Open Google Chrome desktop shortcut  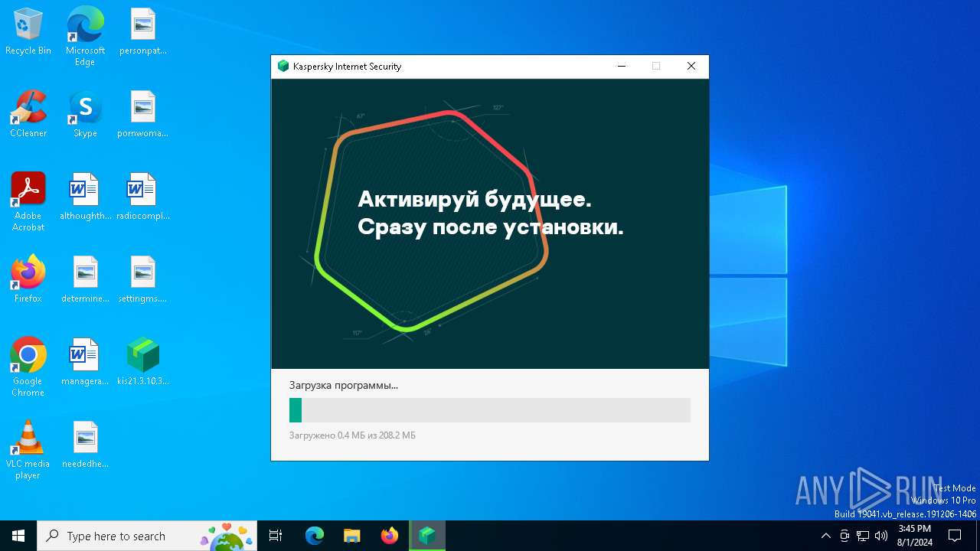28,367
